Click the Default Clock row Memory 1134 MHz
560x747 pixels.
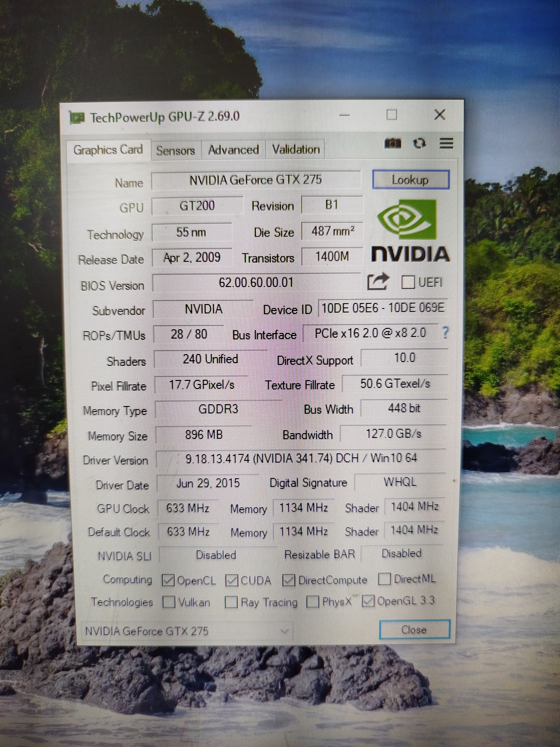coord(304,531)
